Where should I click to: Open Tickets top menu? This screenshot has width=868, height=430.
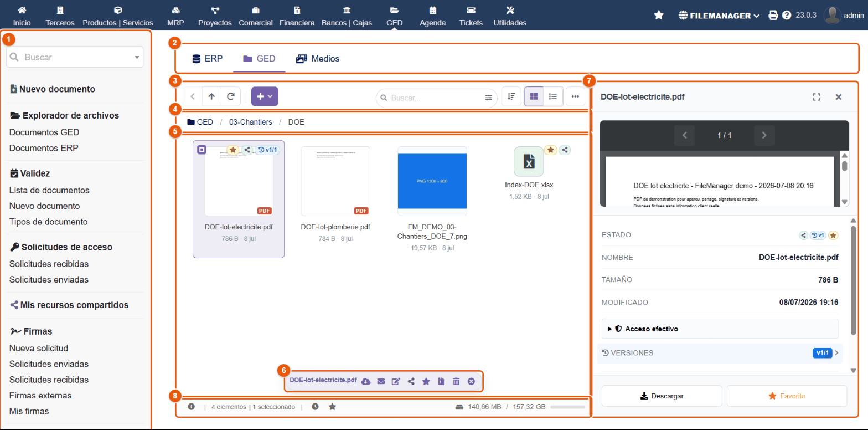(x=471, y=16)
